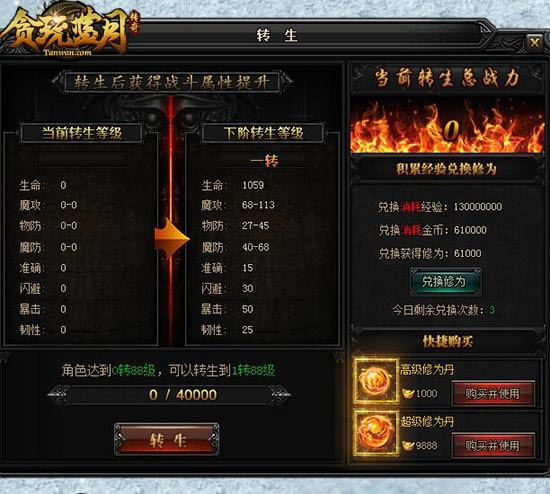
Task: Click the 快捷购买 section header
Action: (448, 341)
